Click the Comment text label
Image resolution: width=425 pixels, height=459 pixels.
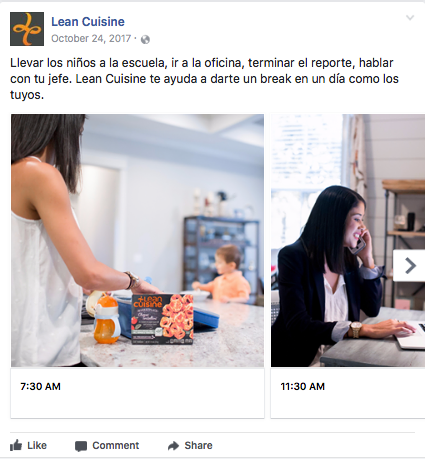116,445
